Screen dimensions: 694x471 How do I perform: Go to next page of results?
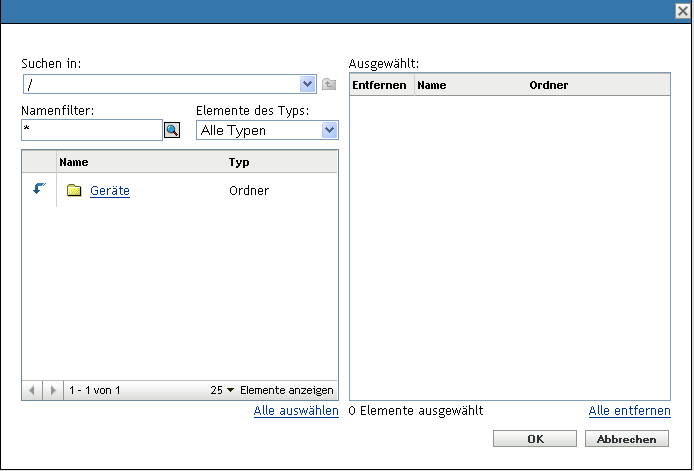pos(53,390)
